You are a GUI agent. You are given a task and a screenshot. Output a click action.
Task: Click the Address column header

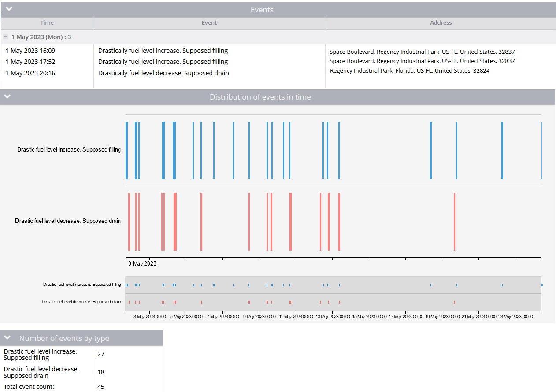pos(441,23)
